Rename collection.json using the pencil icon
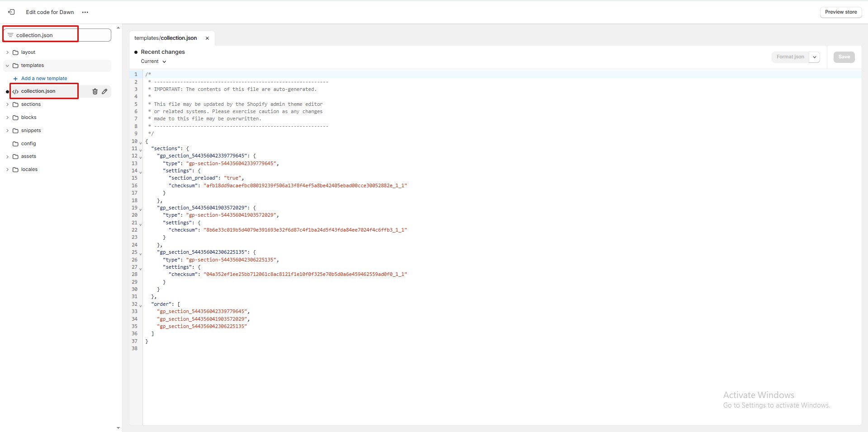The image size is (868, 432). click(105, 91)
